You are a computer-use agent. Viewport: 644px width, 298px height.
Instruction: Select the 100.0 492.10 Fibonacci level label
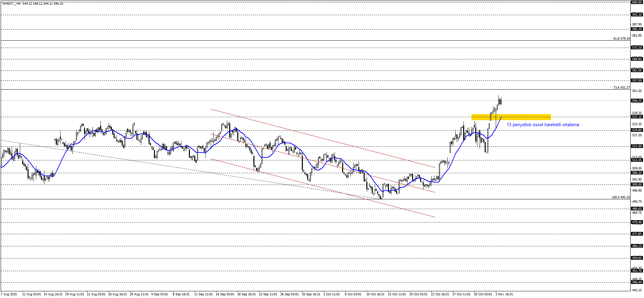pyautogui.click(x=620, y=197)
